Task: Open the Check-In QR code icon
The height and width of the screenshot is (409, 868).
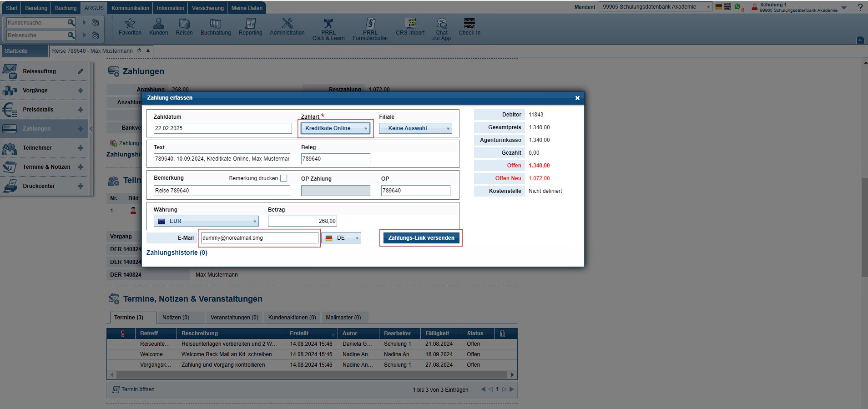Action: point(469,23)
